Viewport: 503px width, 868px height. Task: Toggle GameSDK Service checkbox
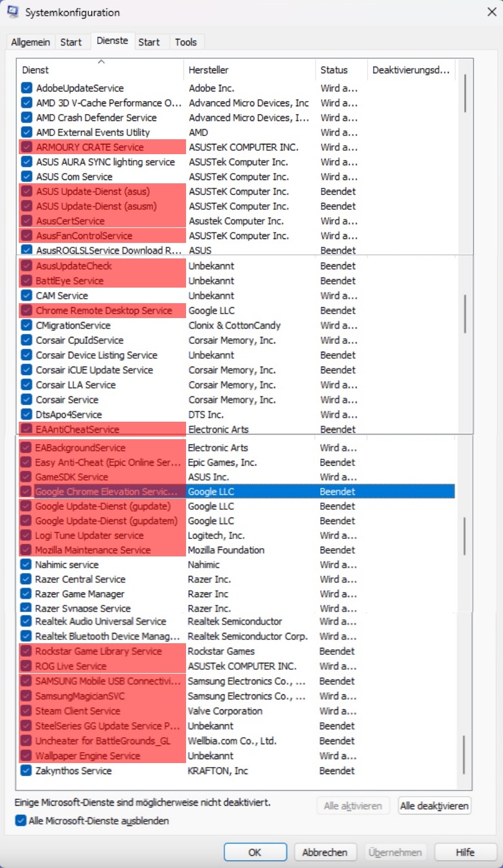point(26,477)
